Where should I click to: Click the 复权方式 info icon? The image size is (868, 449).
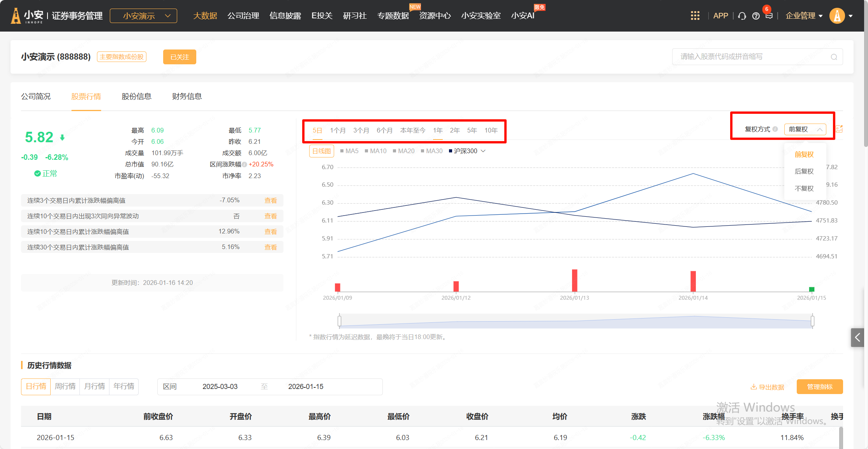[775, 129]
